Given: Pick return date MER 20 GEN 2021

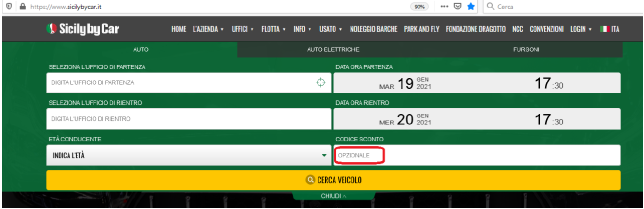Looking at the screenshot, I should pos(405,119).
